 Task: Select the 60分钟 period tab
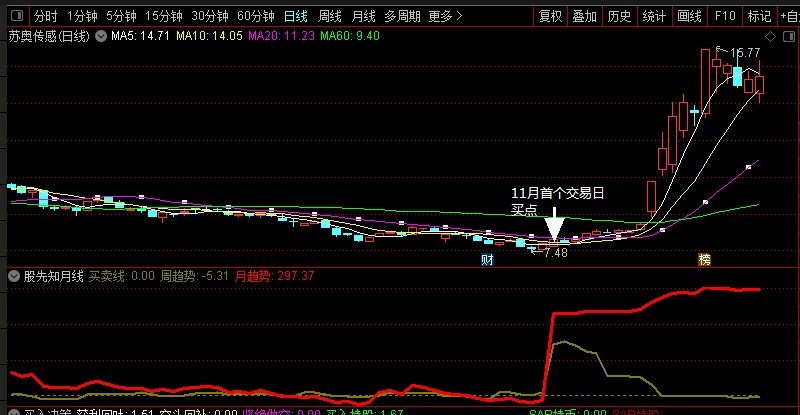click(x=256, y=16)
